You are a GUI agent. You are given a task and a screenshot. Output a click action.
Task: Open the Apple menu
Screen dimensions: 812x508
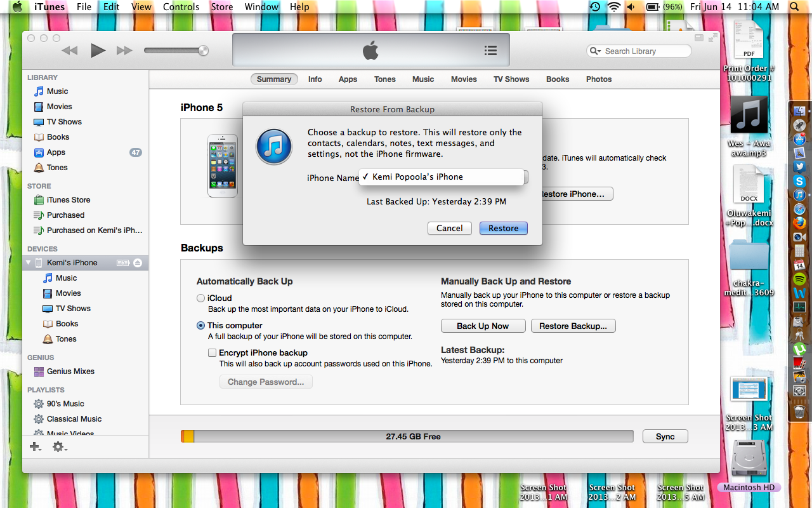[x=16, y=7]
